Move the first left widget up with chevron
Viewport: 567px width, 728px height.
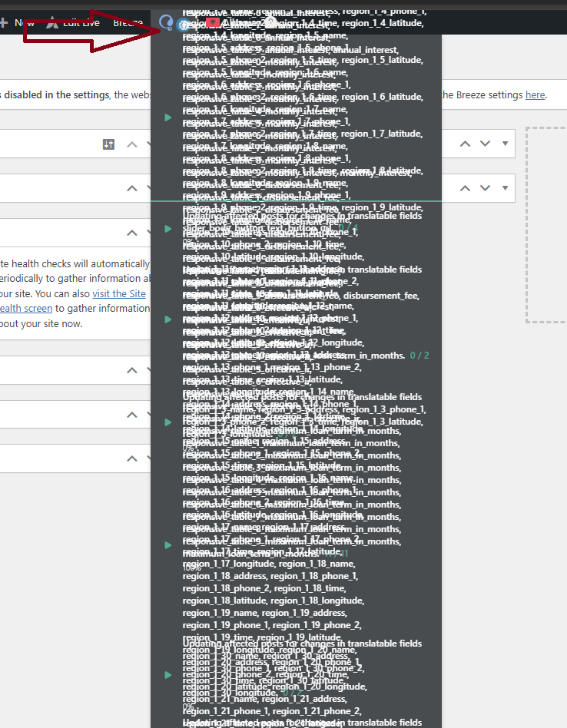132,144
